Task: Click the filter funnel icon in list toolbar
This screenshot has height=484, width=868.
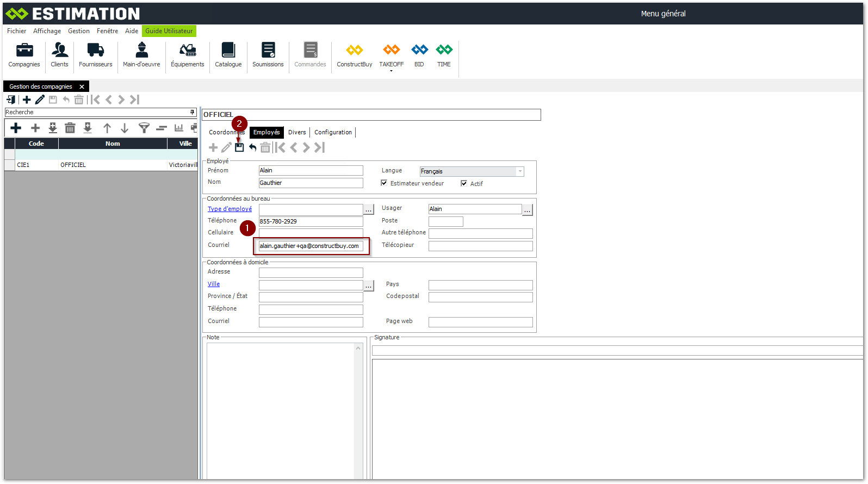Action: (144, 128)
